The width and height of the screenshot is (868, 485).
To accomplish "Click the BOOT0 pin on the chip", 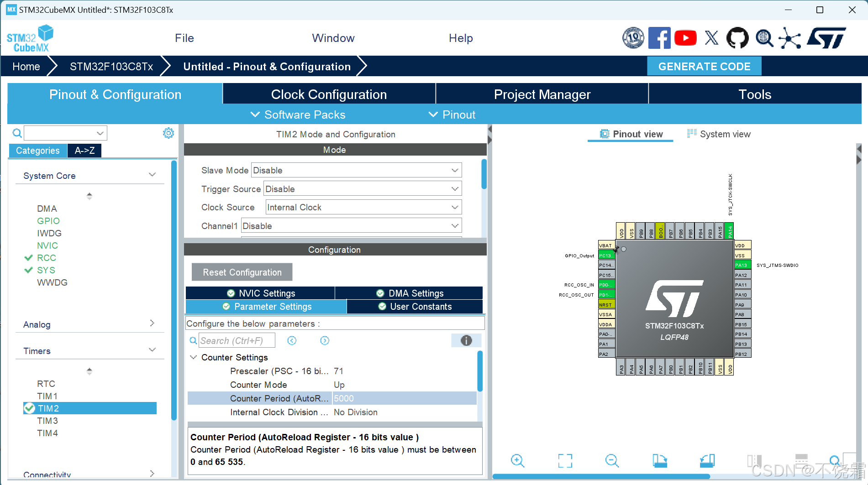I will coord(660,231).
